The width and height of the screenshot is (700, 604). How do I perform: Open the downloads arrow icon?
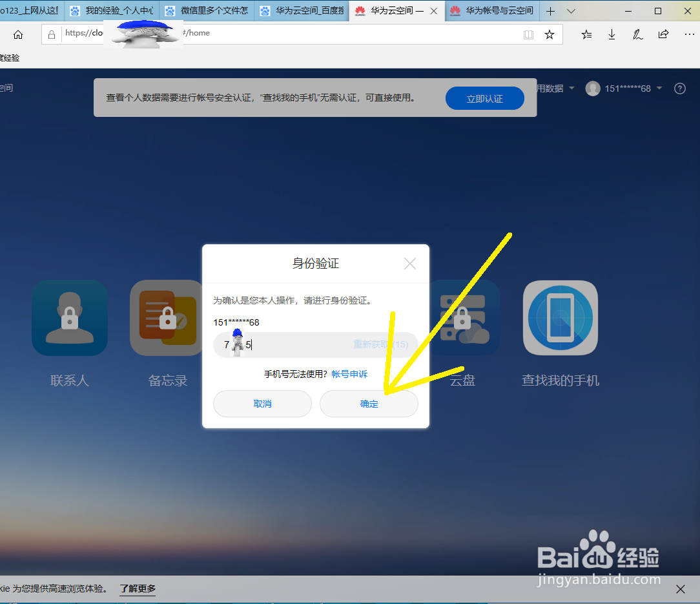tap(612, 34)
